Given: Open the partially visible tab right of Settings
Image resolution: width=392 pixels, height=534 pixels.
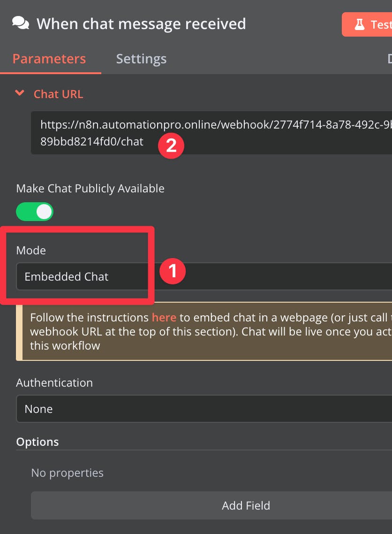Looking at the screenshot, I should [x=389, y=59].
